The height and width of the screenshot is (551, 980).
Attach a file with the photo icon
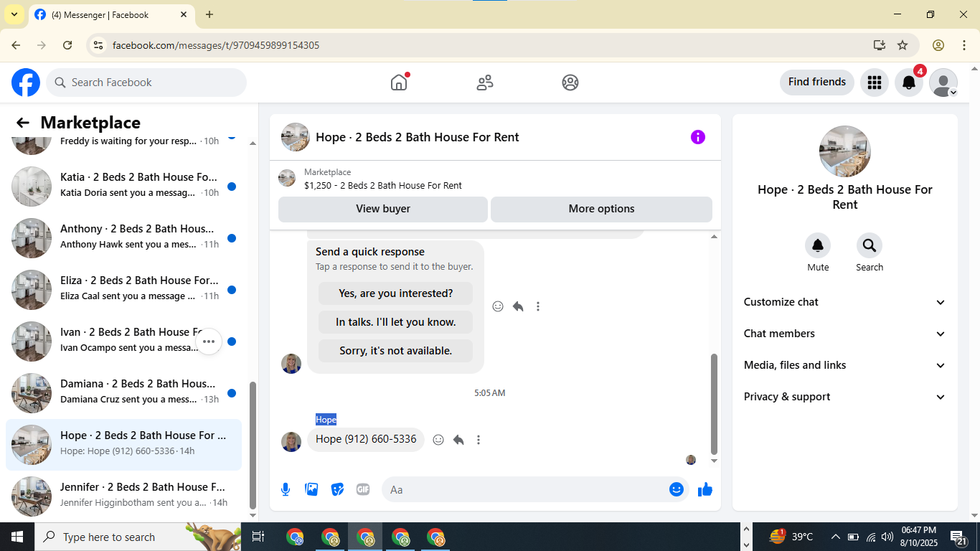(x=311, y=489)
